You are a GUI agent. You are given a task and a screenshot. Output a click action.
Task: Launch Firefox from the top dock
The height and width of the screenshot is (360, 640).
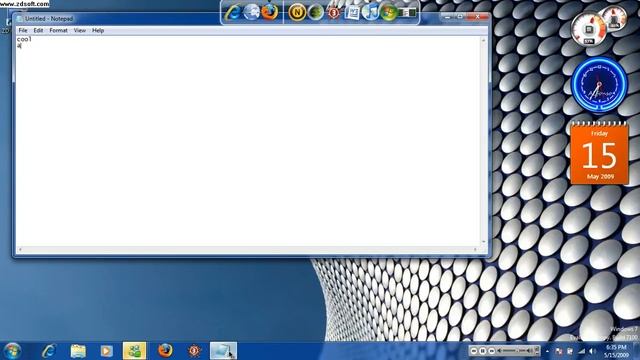(x=269, y=12)
